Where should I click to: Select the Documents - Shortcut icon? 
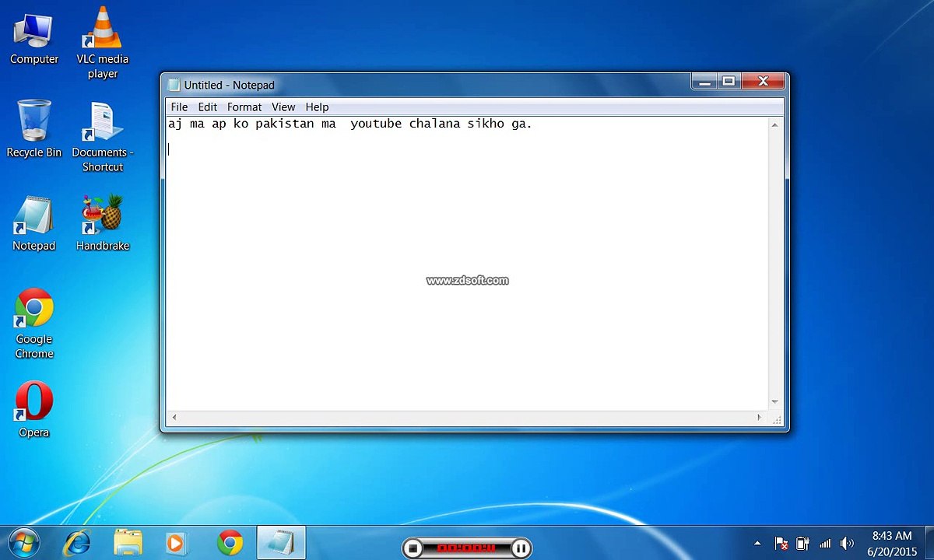[102, 137]
